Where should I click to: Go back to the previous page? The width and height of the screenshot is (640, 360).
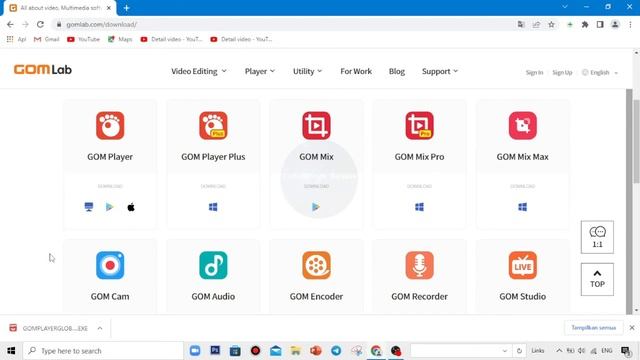coord(10,24)
